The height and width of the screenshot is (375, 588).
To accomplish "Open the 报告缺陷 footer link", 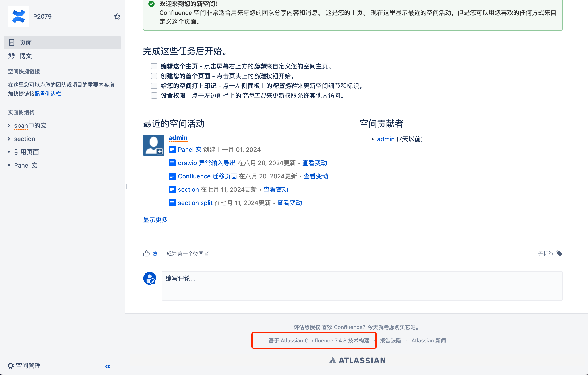I will point(390,340).
